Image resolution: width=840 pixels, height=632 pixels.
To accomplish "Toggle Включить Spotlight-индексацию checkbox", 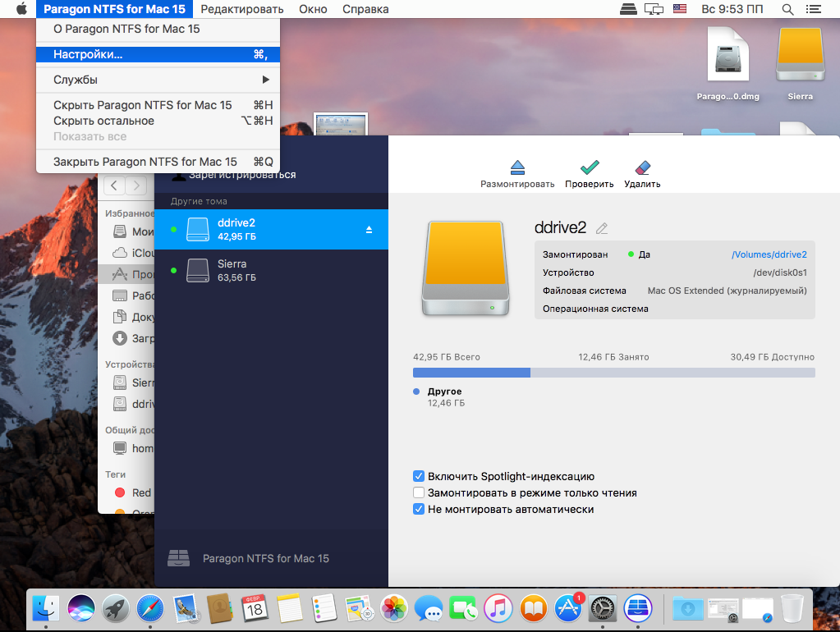I will point(419,476).
